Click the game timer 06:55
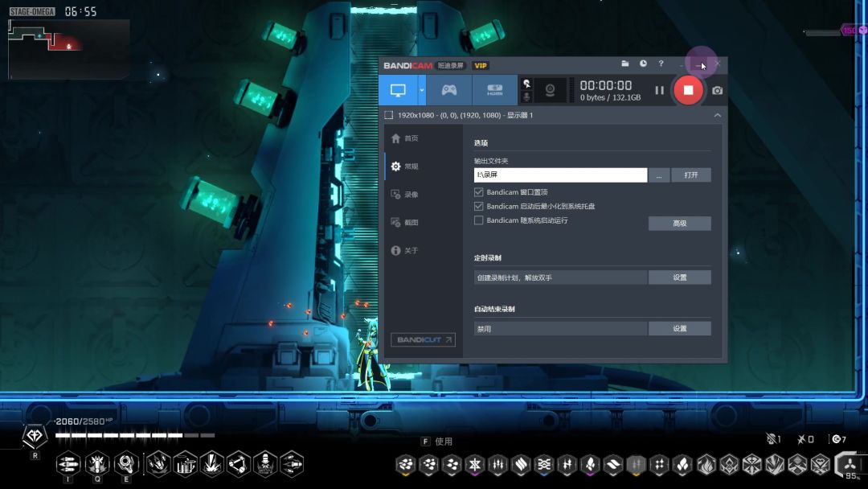 click(x=80, y=11)
